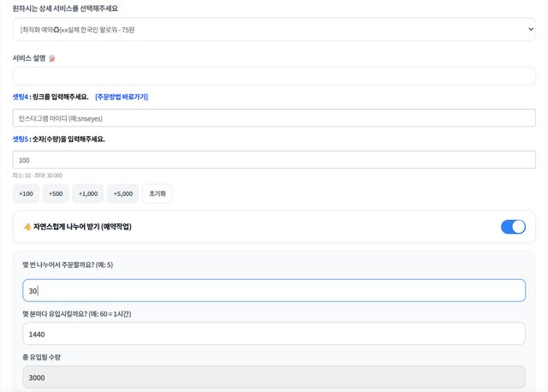Open the detailed service selection dropdown
The height and width of the screenshot is (392, 548).
click(x=274, y=30)
